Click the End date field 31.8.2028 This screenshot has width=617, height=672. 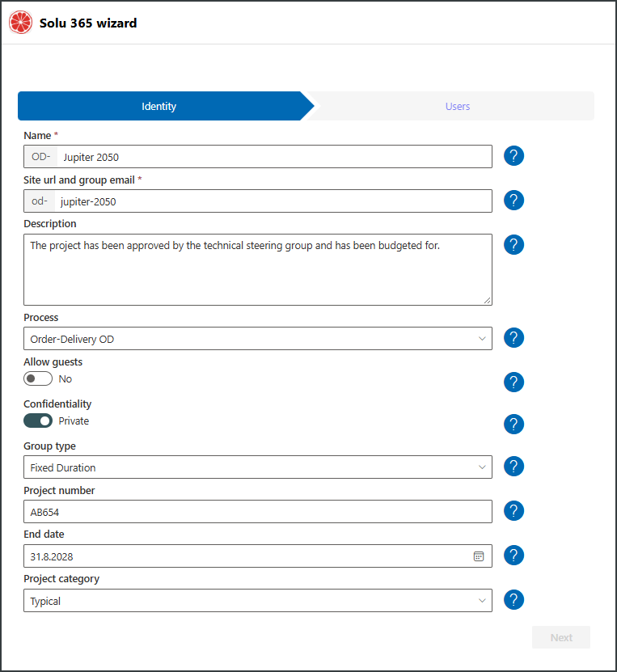click(257, 556)
